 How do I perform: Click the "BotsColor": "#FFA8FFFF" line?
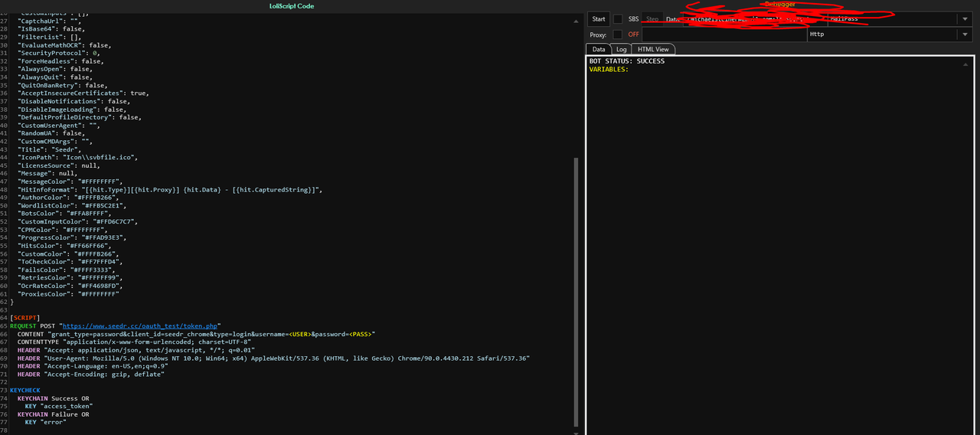click(x=64, y=214)
